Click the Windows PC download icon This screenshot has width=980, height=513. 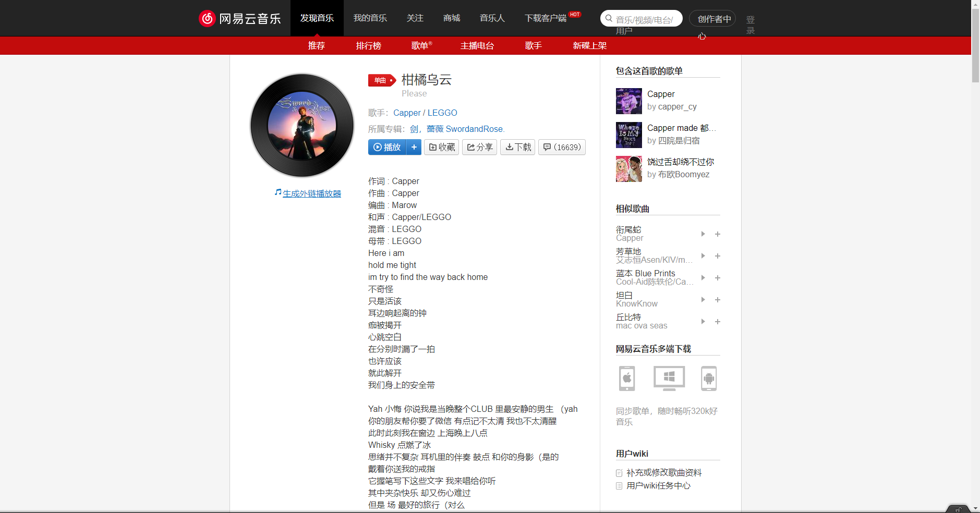click(669, 378)
